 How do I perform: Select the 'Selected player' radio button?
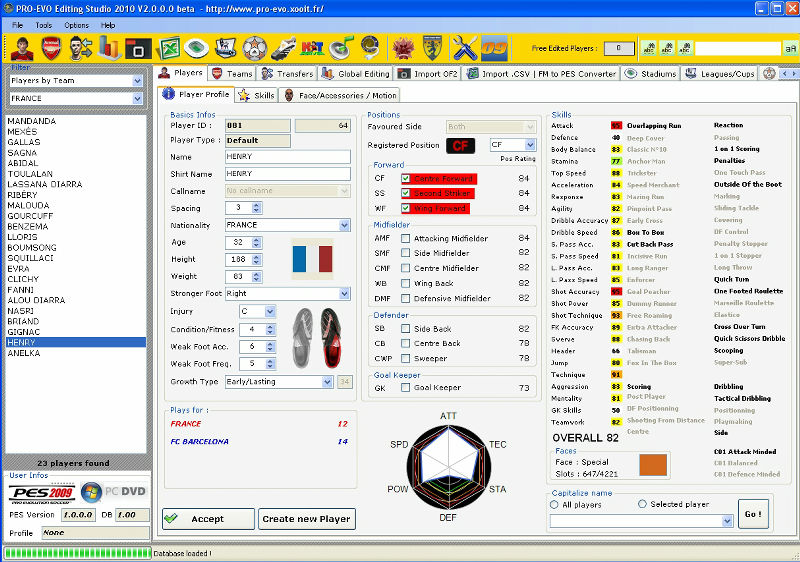click(x=642, y=504)
